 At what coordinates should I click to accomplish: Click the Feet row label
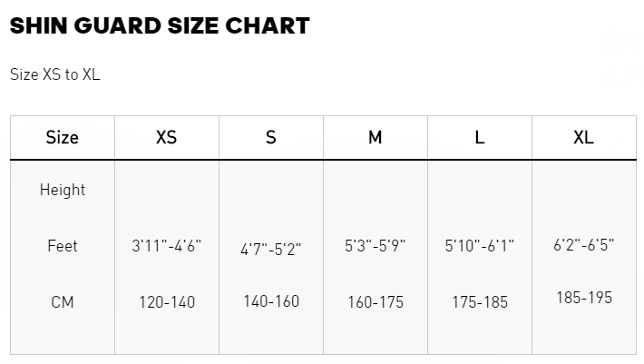pyautogui.click(x=63, y=246)
